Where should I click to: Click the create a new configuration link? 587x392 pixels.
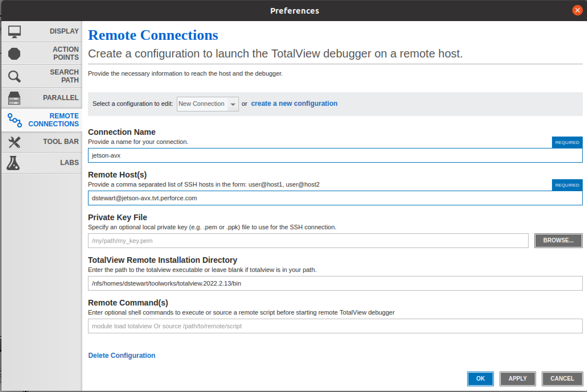pyautogui.click(x=294, y=104)
